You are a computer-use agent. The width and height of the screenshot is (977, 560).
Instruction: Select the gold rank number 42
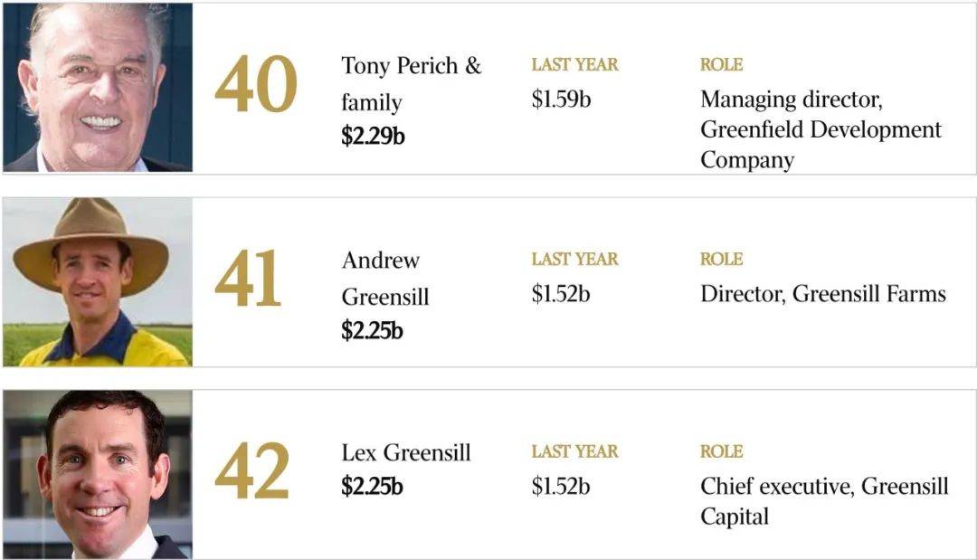pos(251,471)
